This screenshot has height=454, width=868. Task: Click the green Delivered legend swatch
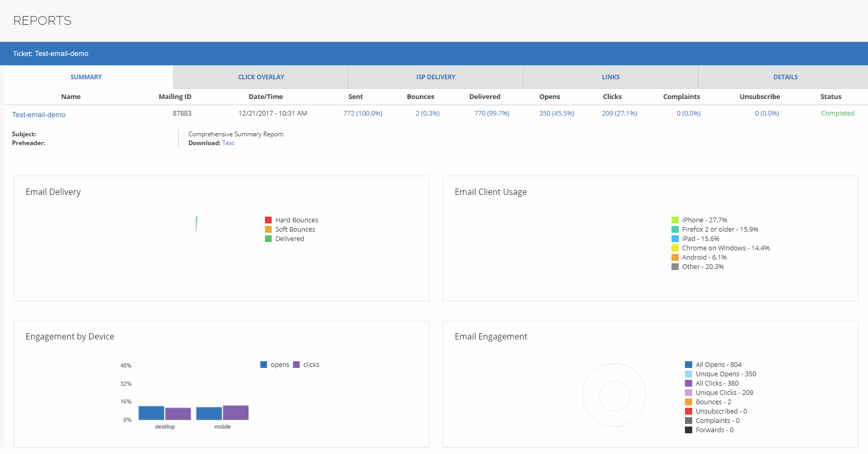click(269, 239)
